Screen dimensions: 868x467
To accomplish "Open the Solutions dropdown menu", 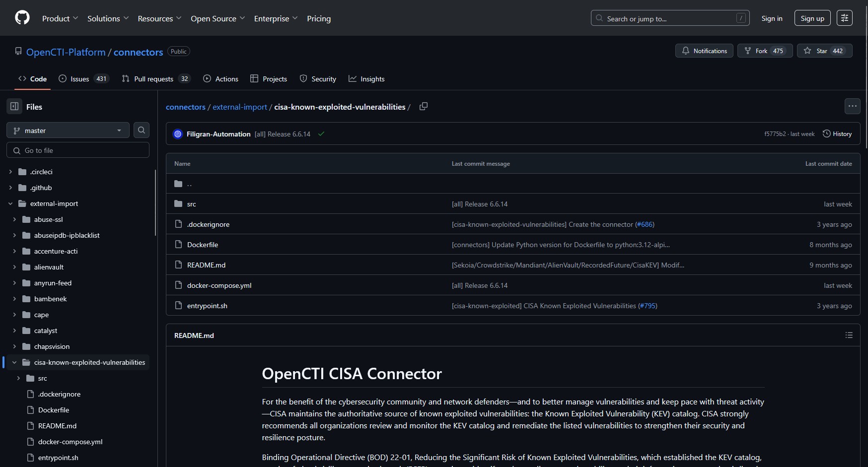I will 108,18.
